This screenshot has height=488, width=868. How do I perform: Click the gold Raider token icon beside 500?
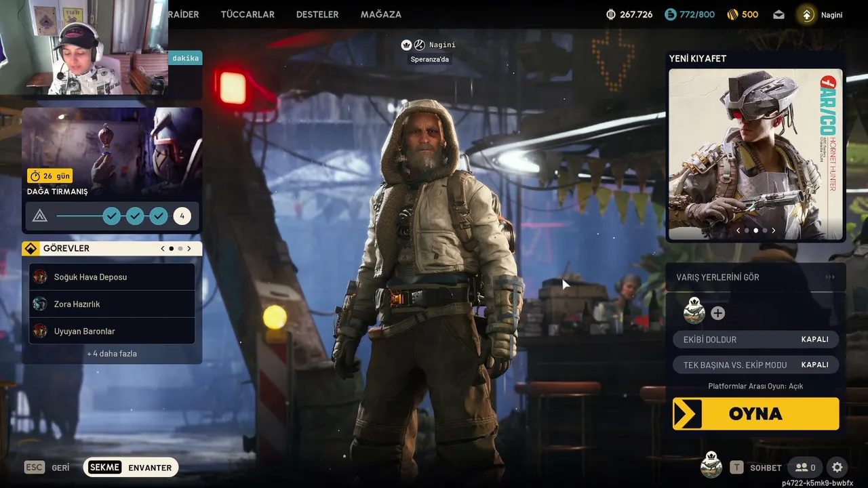coord(732,14)
